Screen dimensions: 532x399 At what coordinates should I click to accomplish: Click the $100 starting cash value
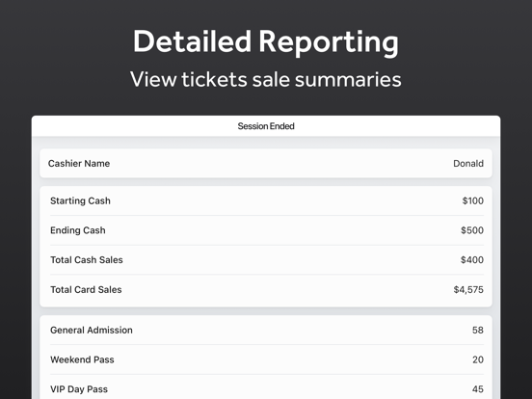point(472,200)
